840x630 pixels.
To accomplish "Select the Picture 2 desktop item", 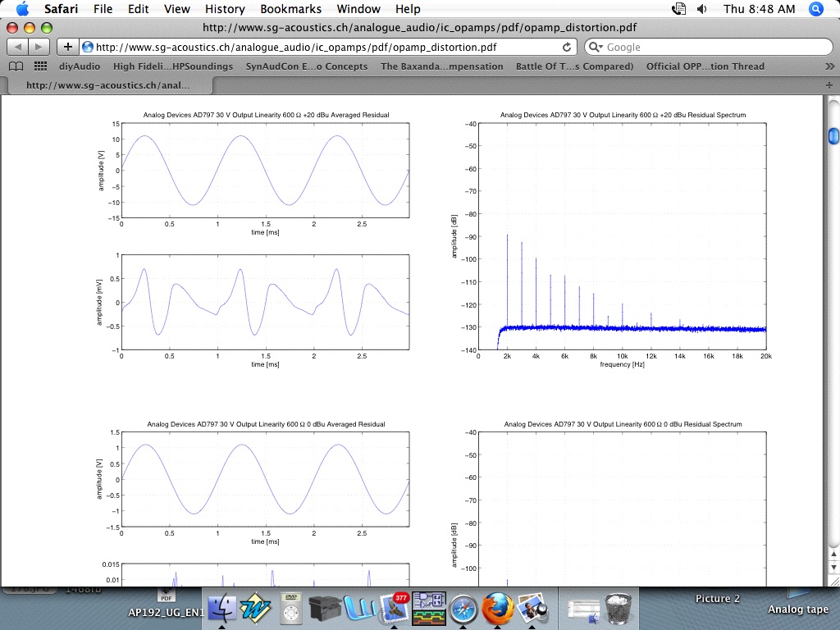I will point(717,599).
